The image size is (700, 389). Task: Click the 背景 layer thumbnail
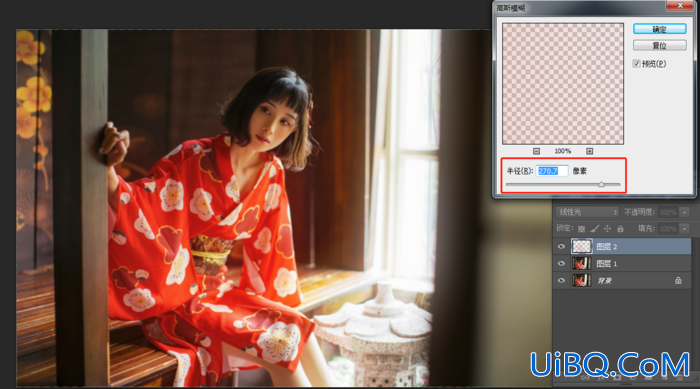[582, 280]
